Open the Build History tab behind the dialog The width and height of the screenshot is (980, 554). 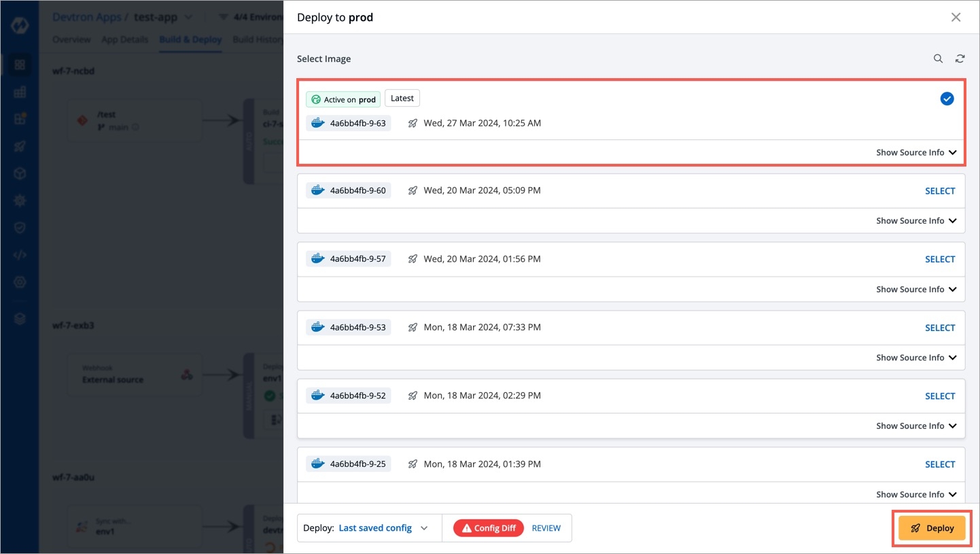coord(258,39)
